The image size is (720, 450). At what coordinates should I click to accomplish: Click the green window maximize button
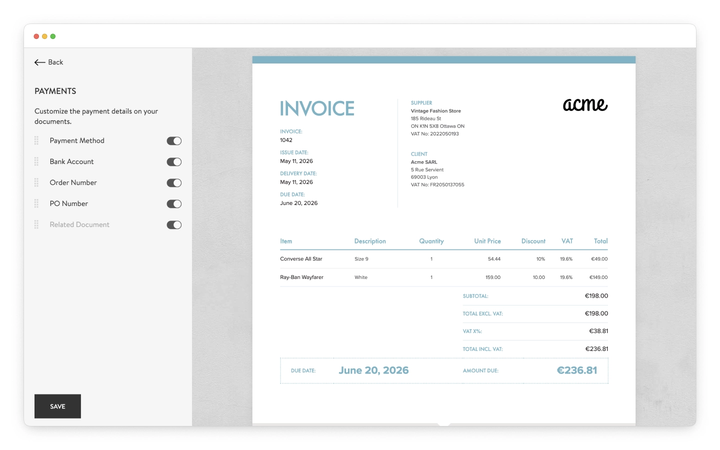[x=53, y=36]
